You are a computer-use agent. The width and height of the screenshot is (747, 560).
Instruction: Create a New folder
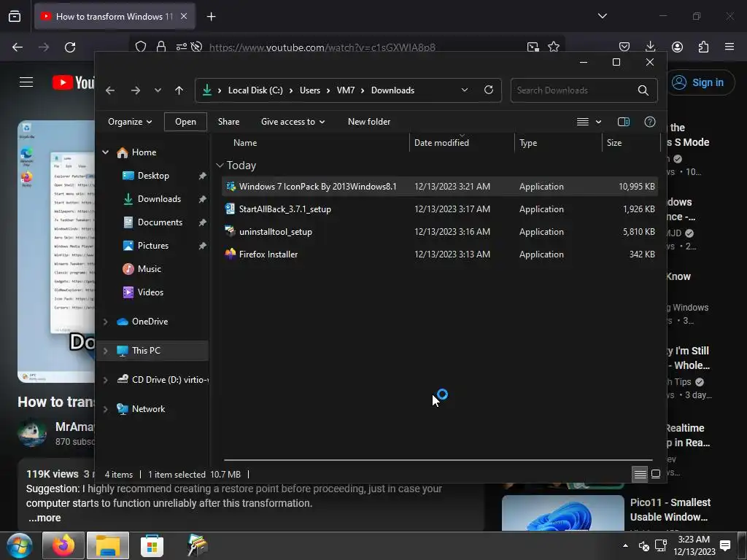pos(369,122)
